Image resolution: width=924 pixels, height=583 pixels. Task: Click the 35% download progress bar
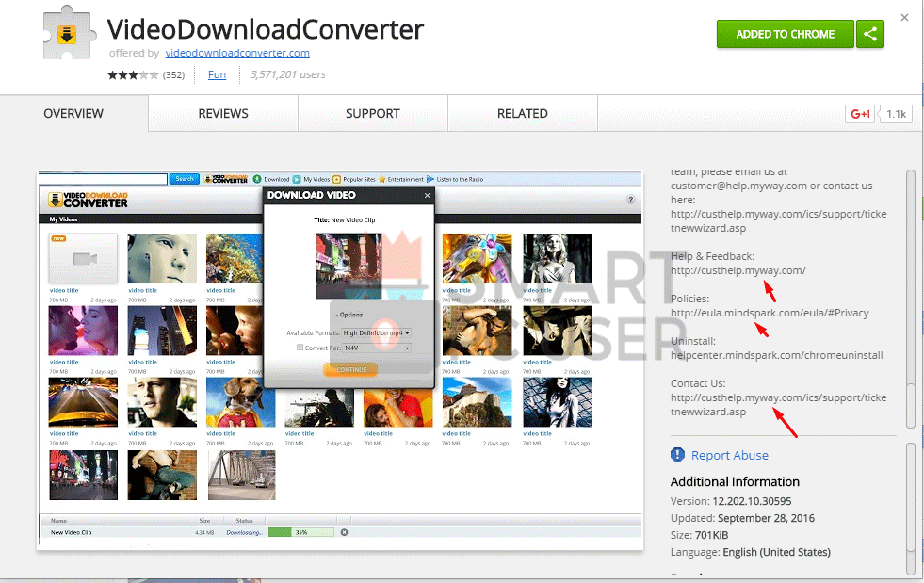[x=301, y=532]
